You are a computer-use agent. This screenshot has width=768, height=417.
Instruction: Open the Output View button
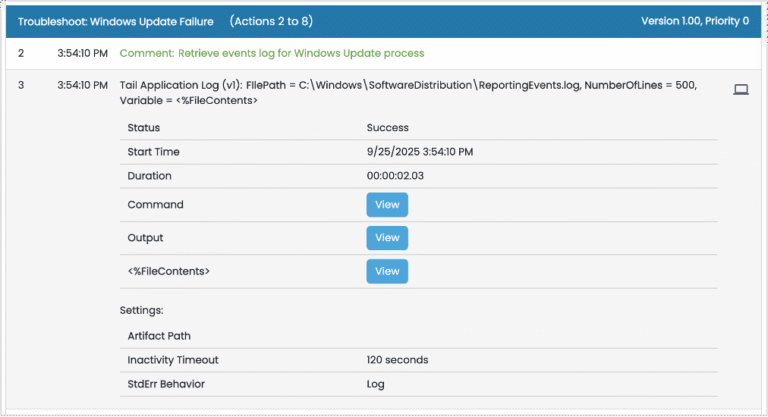(387, 238)
